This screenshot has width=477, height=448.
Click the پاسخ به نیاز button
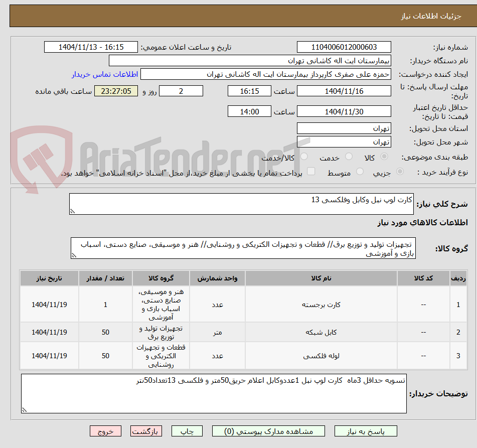point(366,431)
